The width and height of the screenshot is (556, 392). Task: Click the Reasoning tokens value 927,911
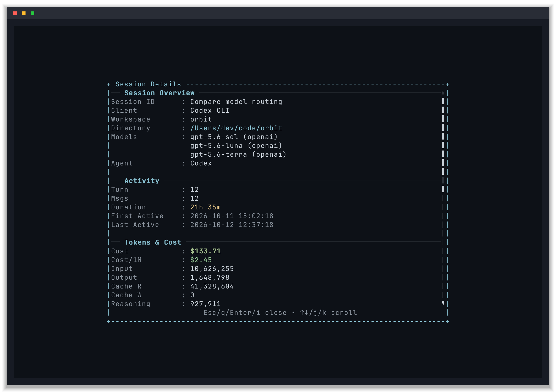(205, 304)
